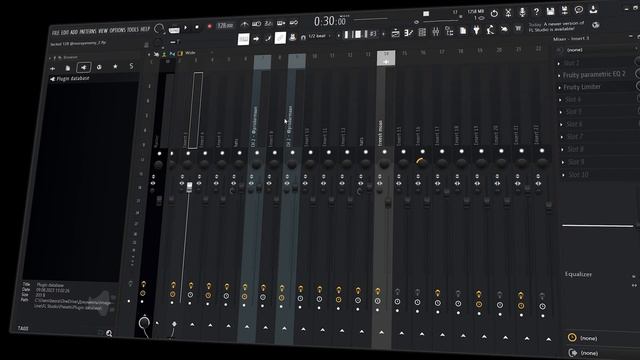Open Fruity parametric EQ 2 plugin
This screenshot has height=360, width=640.
coord(594,74)
